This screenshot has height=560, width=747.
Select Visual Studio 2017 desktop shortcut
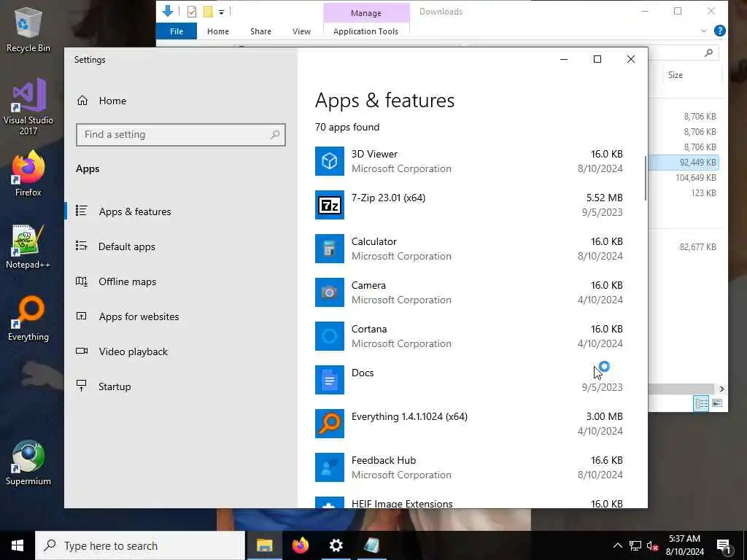pos(28,106)
